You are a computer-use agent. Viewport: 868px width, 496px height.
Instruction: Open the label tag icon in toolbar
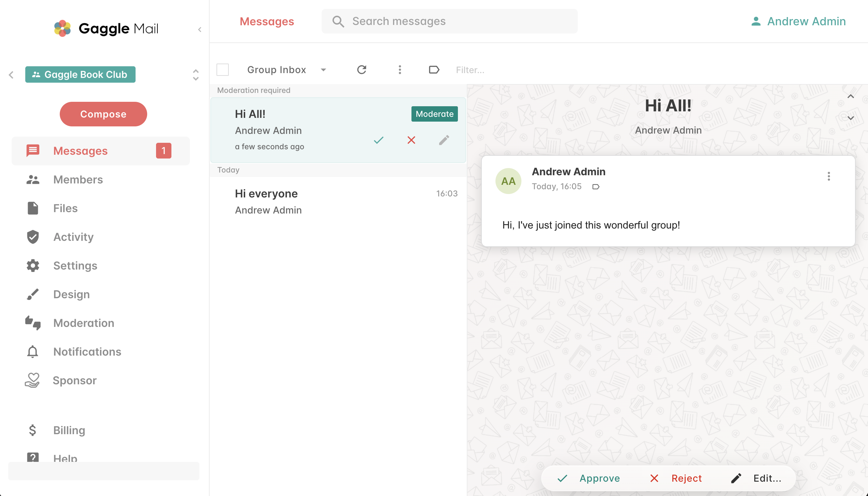(x=434, y=70)
